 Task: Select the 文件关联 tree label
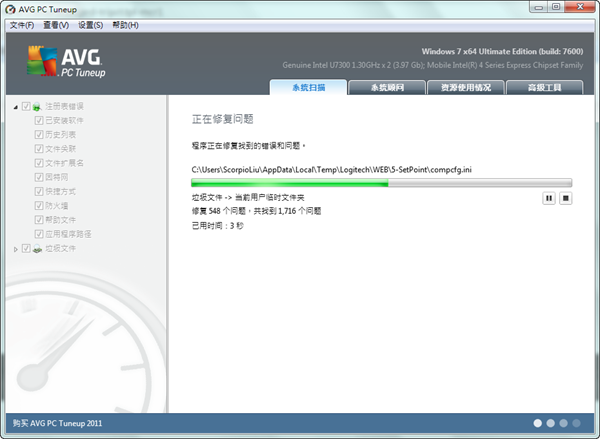point(60,149)
